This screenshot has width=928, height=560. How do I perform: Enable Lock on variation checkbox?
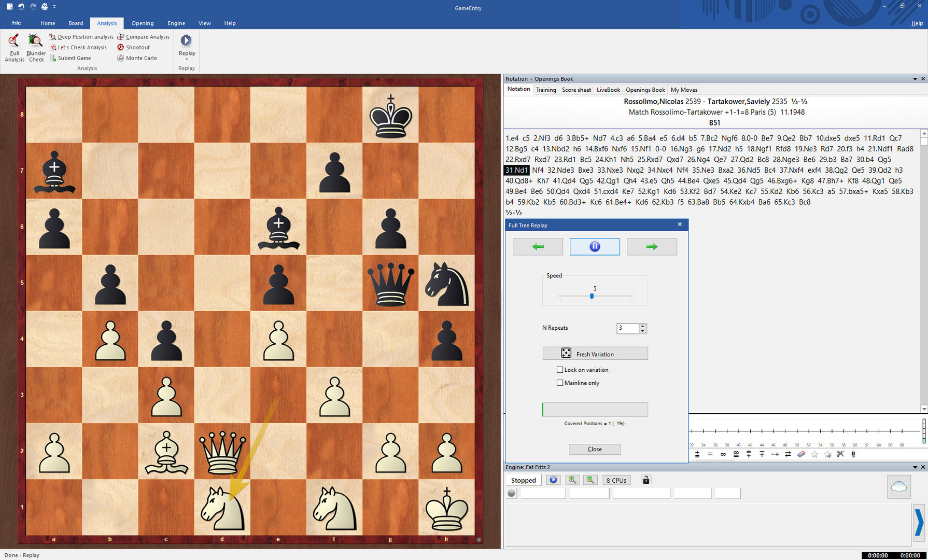click(x=560, y=370)
